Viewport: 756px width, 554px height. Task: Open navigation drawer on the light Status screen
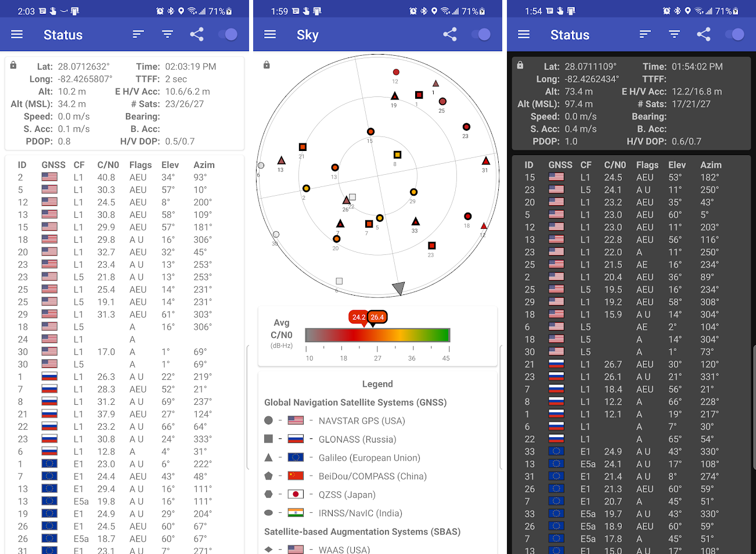tap(17, 34)
